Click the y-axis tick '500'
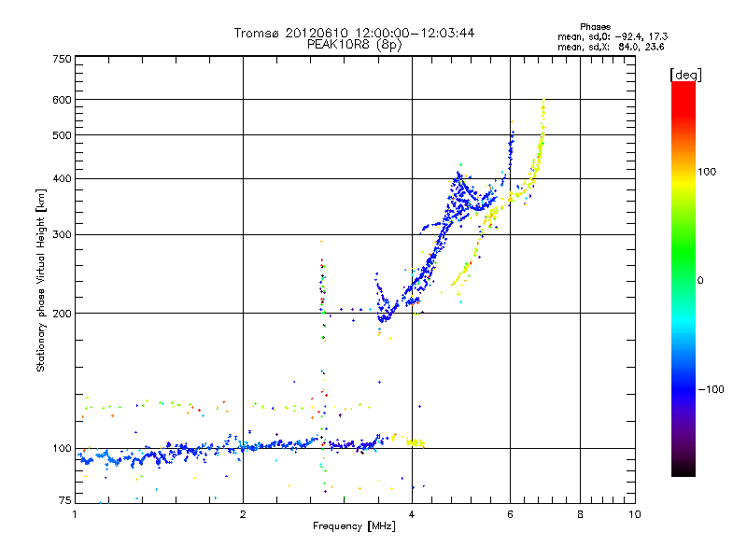The width and height of the screenshot is (747, 560). point(62,135)
